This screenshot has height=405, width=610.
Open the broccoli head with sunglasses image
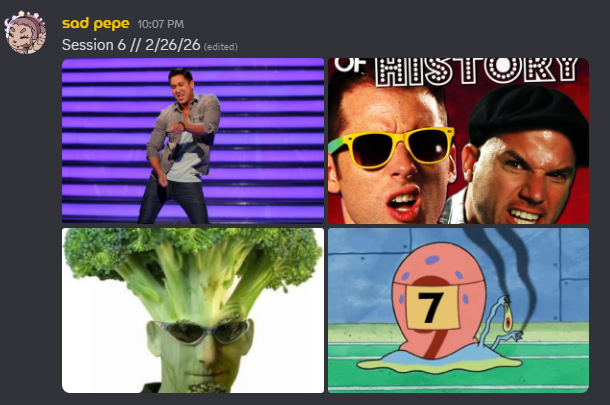193,310
